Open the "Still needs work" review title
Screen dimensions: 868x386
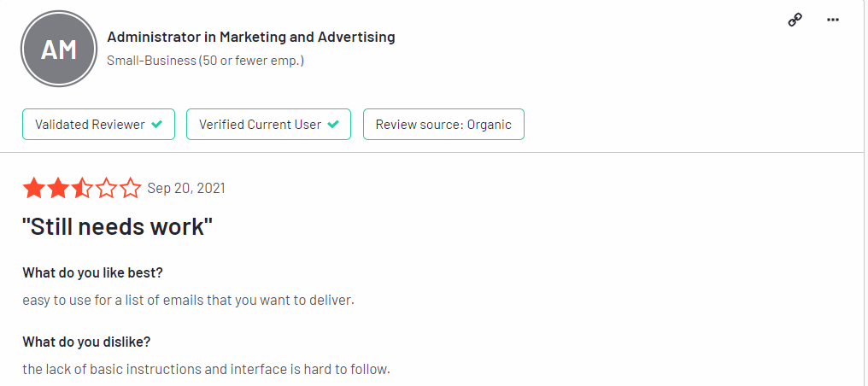click(x=117, y=227)
